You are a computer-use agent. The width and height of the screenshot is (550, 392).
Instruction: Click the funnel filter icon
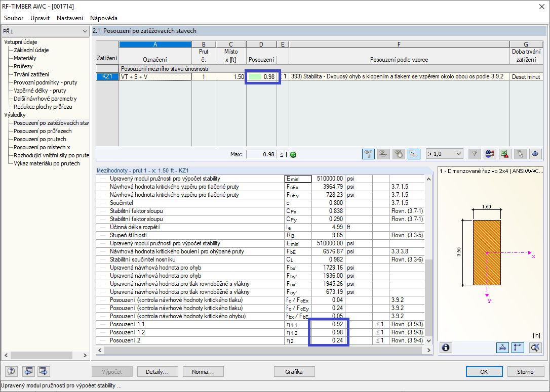click(474, 154)
